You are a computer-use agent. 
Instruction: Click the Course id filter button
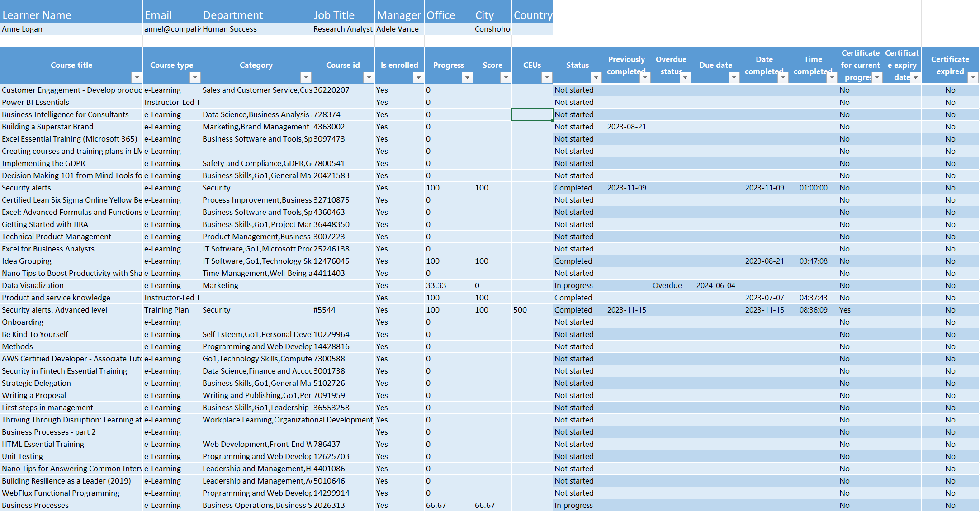[369, 77]
